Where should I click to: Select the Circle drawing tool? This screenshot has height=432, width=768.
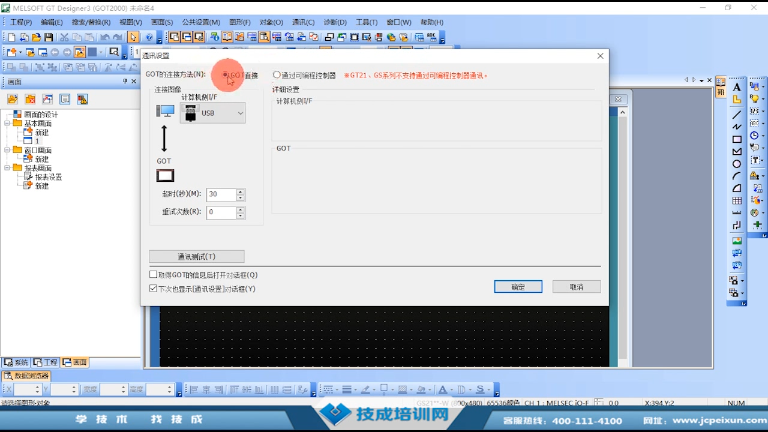(x=737, y=164)
